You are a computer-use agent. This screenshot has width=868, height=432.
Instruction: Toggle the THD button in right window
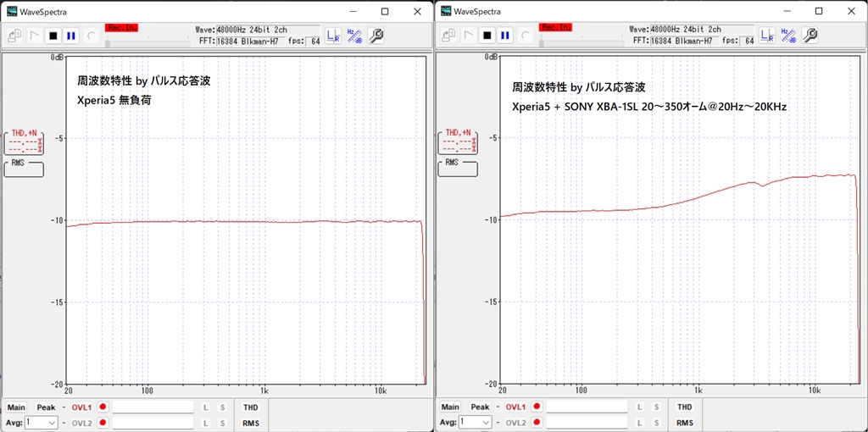pyautogui.click(x=684, y=407)
